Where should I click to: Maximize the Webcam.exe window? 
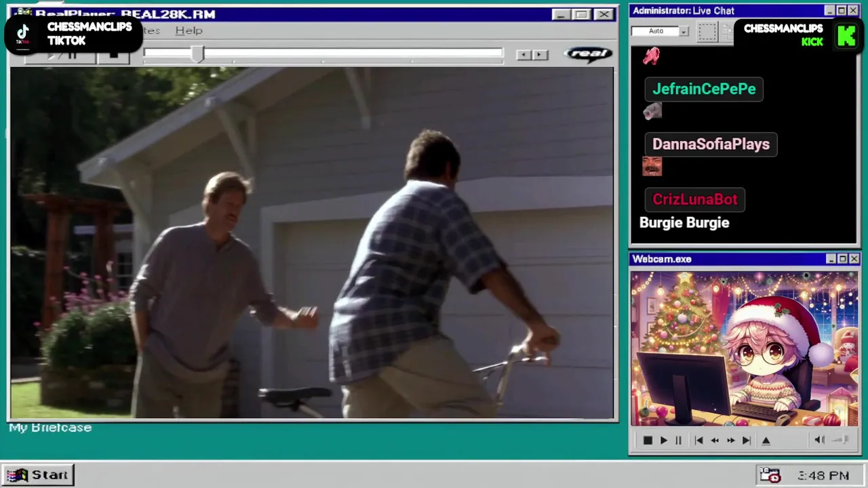[x=843, y=259]
